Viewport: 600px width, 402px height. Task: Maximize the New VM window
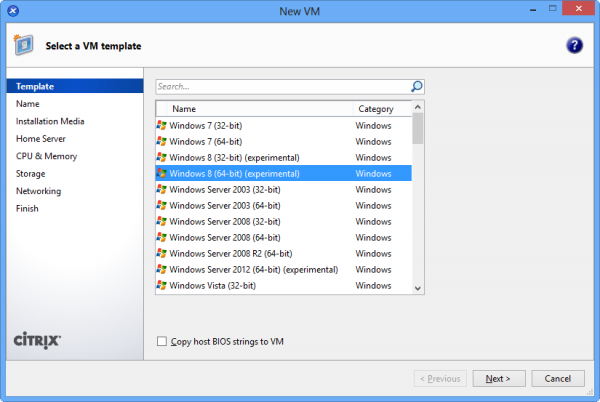[553, 8]
